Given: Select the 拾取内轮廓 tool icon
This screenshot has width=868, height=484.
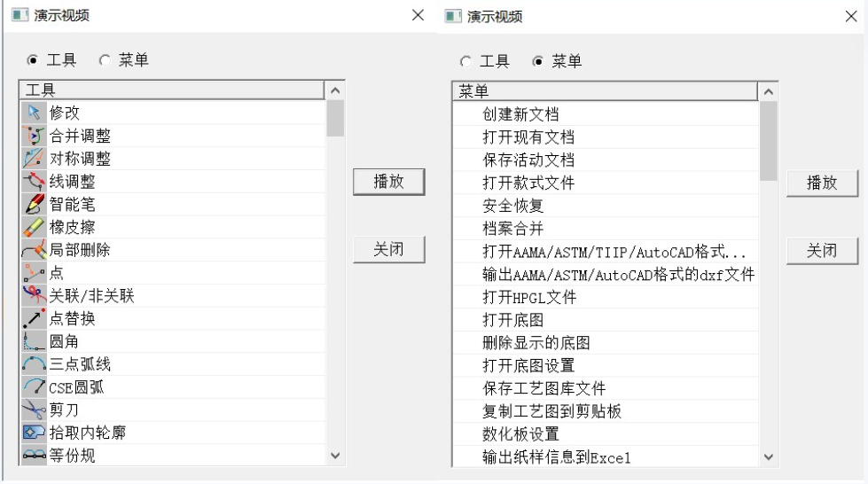Looking at the screenshot, I should [x=34, y=433].
